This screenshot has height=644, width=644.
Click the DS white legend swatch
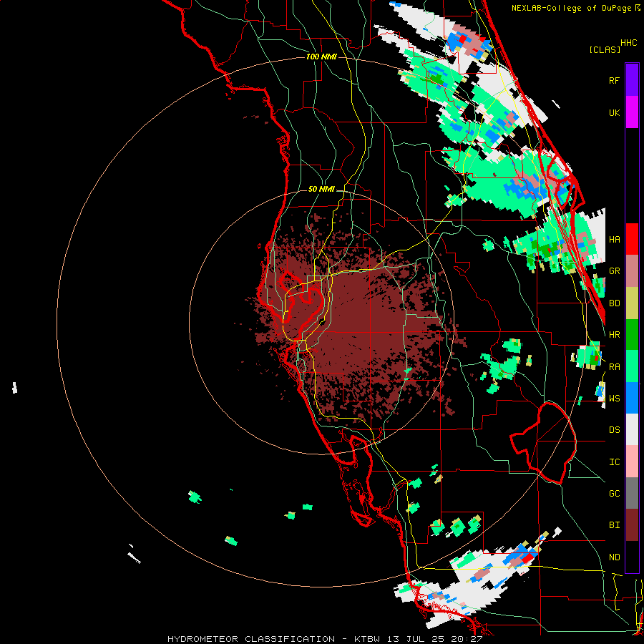632,429
